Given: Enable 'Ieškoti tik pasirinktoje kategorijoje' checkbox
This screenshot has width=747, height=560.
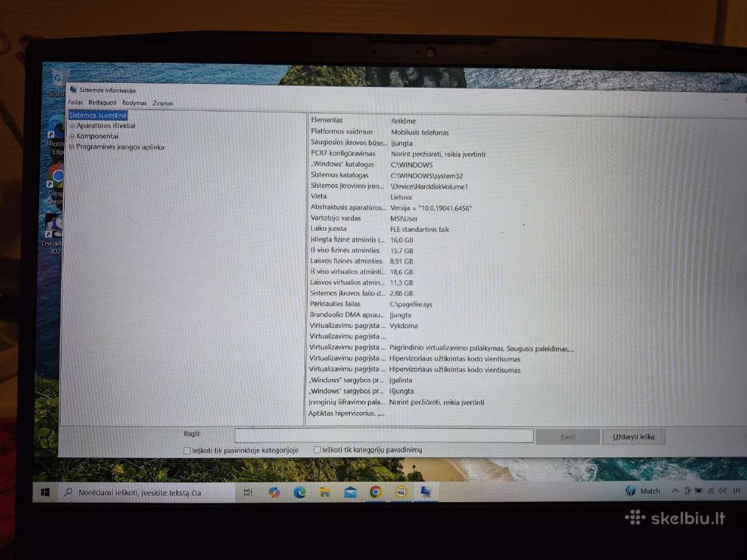Looking at the screenshot, I should coord(187,450).
